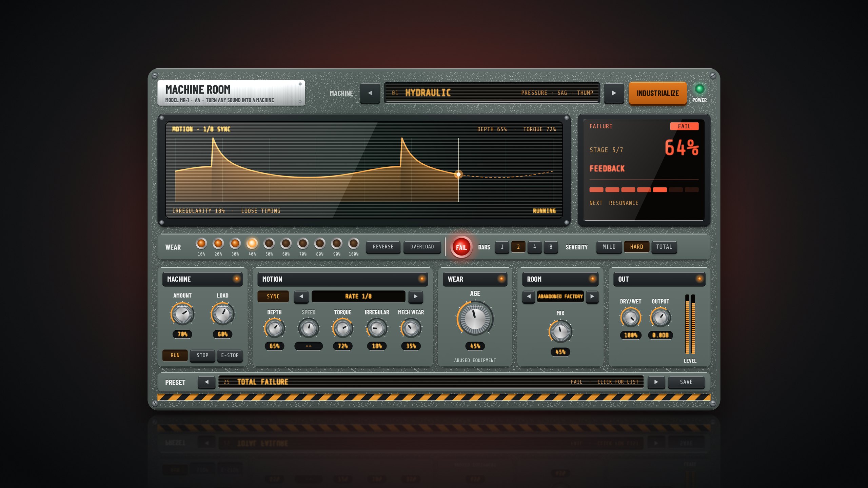
Task: Load the previous preset arrow
Action: [206, 382]
